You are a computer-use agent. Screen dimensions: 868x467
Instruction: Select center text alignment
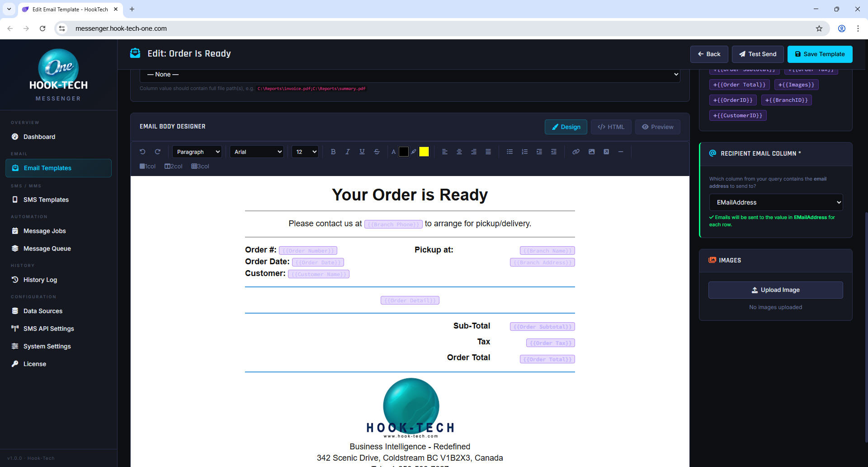(x=459, y=152)
